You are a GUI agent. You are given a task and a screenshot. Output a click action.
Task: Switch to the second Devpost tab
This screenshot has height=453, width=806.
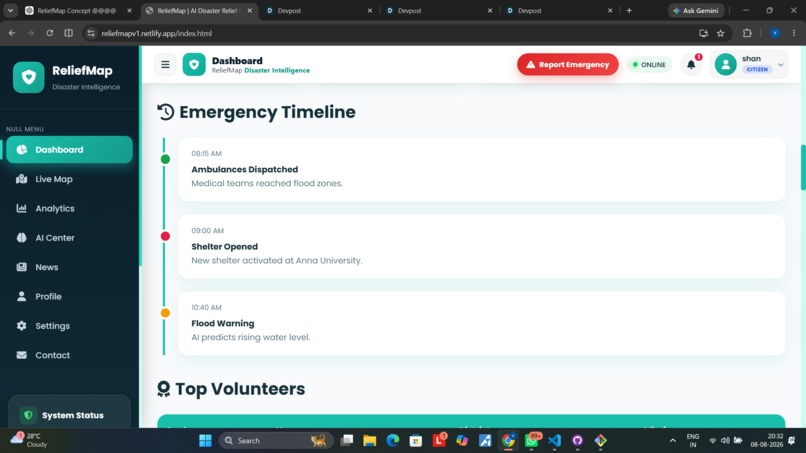pos(439,10)
